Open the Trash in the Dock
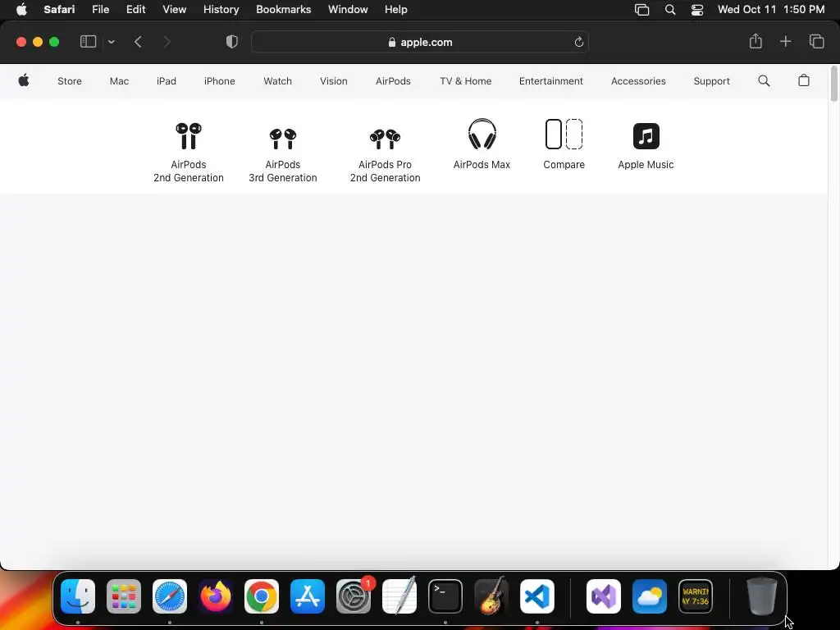The image size is (840, 630). click(762, 596)
